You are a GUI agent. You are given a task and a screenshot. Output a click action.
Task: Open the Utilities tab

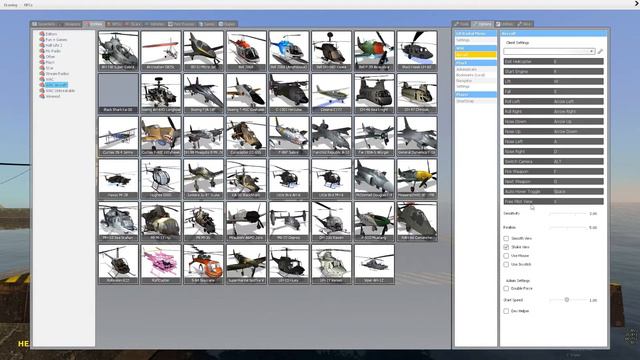click(x=505, y=24)
